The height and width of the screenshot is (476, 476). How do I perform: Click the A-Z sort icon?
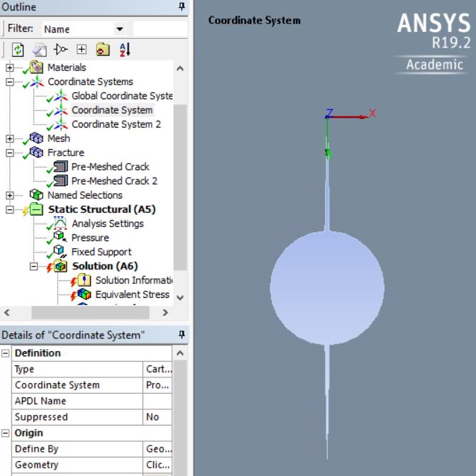point(125,50)
